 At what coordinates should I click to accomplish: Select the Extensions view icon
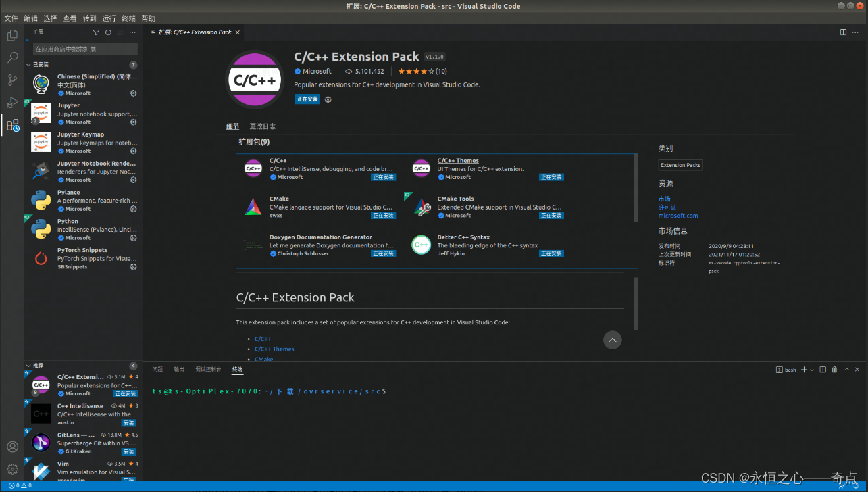12,125
